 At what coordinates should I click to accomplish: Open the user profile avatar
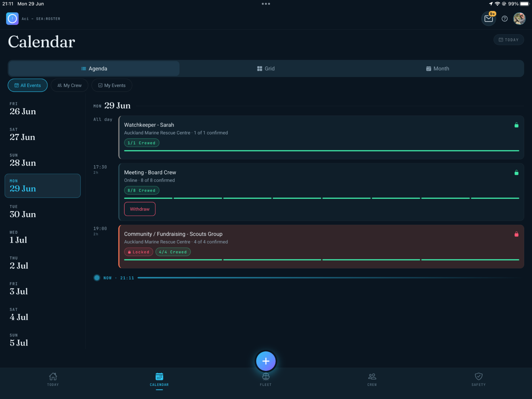tap(519, 19)
